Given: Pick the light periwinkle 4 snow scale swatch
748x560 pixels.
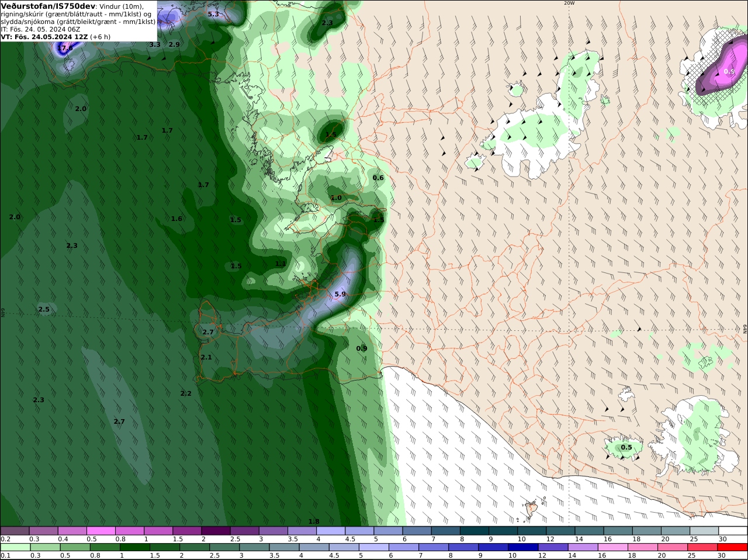Looking at the screenshot, I should pos(331,531).
